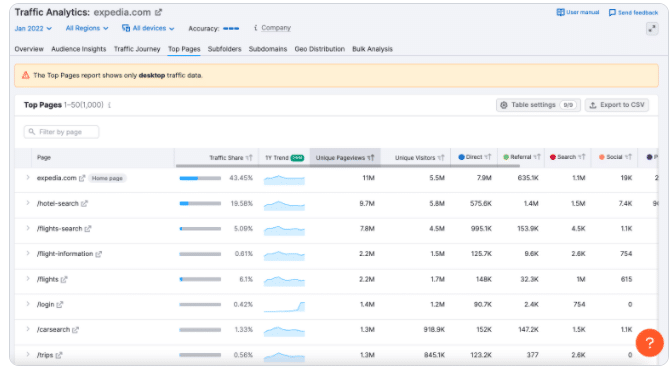Open the Jan 2022 date dropdown
The image size is (672, 385).
[33, 28]
